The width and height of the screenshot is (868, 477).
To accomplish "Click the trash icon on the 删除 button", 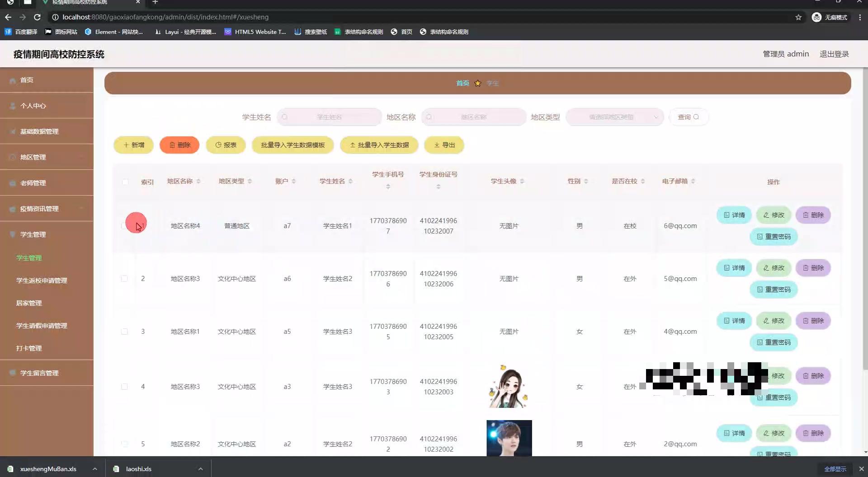I will click(x=172, y=145).
